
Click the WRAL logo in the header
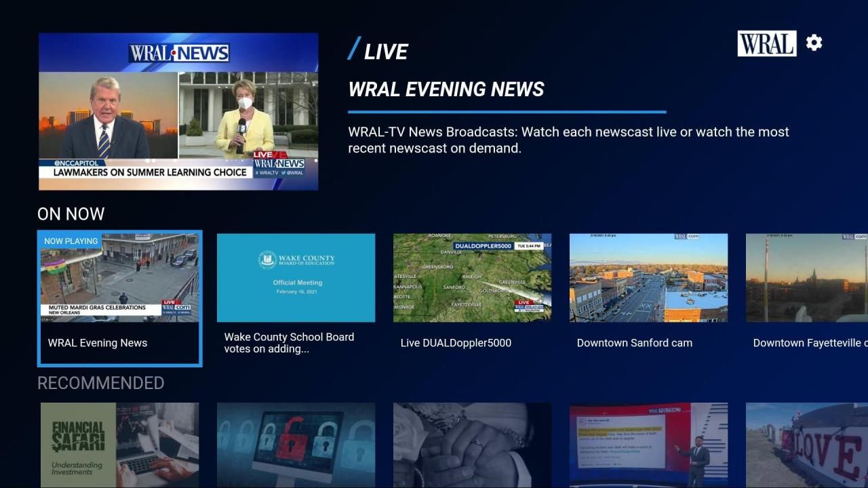coord(766,43)
